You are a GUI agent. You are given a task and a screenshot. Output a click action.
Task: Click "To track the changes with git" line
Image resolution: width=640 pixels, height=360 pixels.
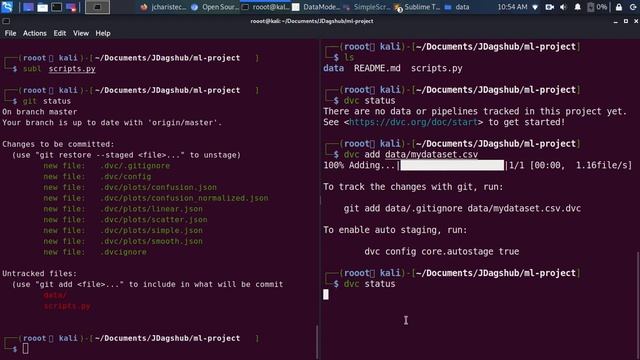(413, 187)
